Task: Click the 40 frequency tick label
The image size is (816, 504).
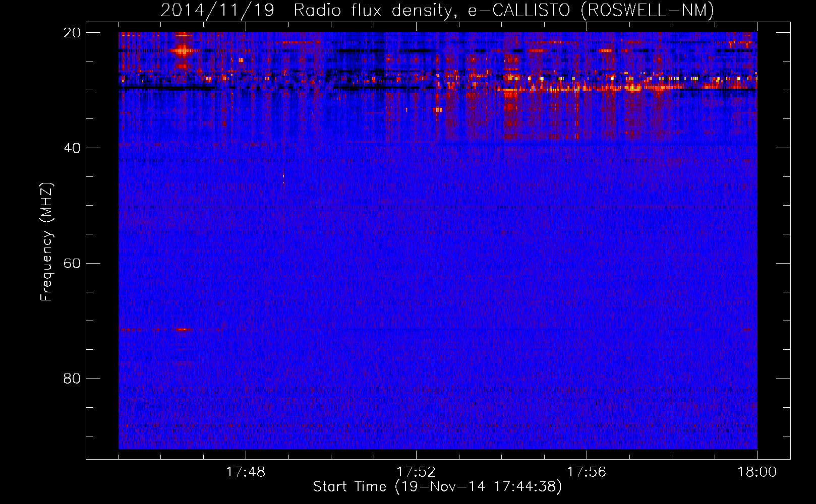Action: click(x=72, y=148)
